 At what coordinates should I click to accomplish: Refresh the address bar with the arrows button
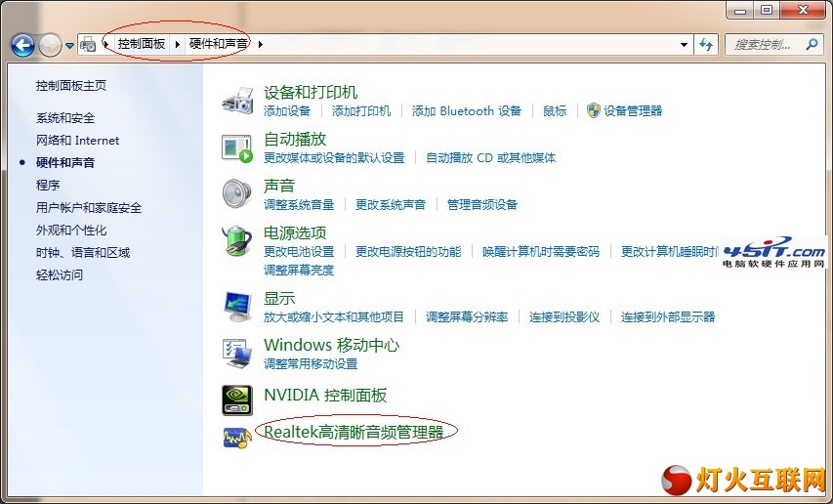[705, 45]
